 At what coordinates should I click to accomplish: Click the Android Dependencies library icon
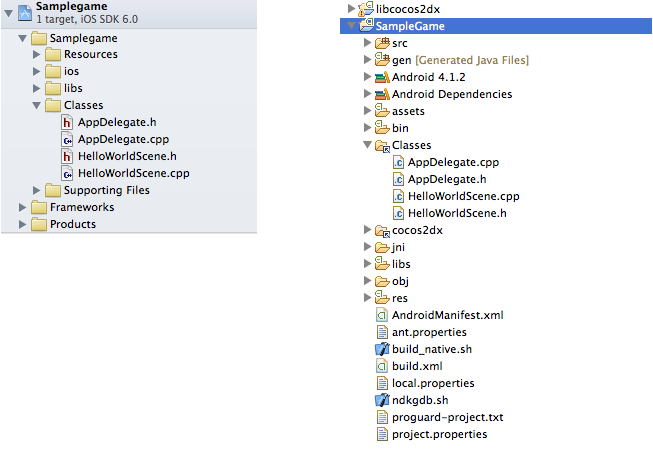(382, 94)
